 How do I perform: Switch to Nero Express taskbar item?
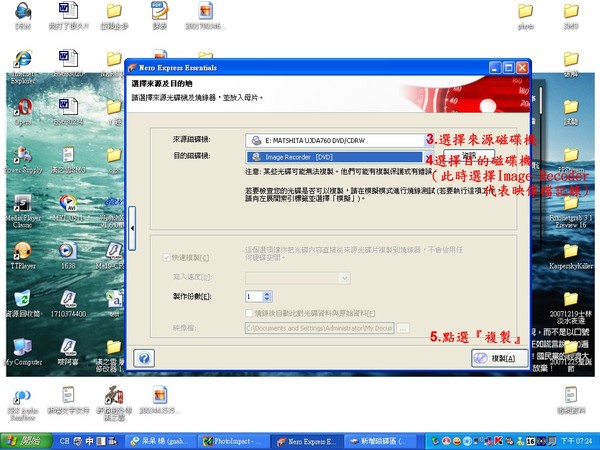(x=306, y=441)
